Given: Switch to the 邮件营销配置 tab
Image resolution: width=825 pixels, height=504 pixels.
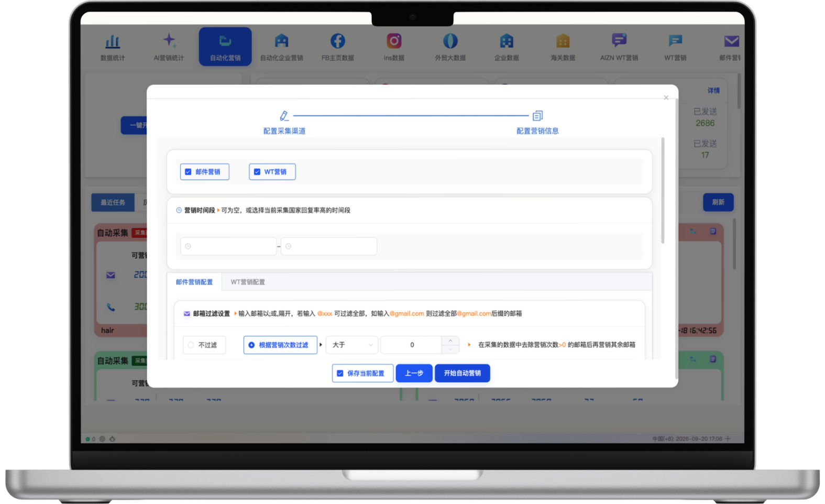Looking at the screenshot, I should [x=194, y=282].
